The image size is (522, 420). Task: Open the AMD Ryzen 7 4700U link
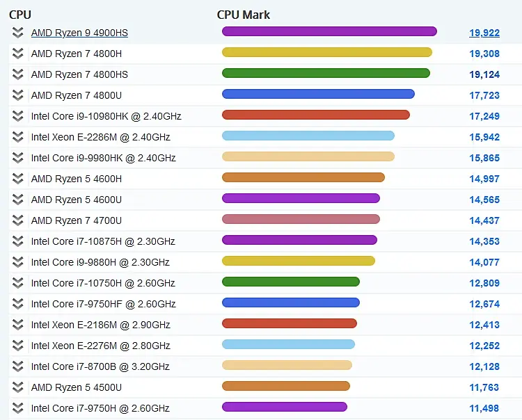pos(77,220)
